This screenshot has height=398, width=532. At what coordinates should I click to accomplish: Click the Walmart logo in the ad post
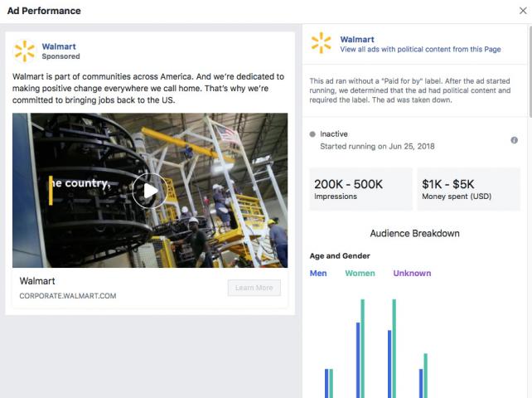25,51
